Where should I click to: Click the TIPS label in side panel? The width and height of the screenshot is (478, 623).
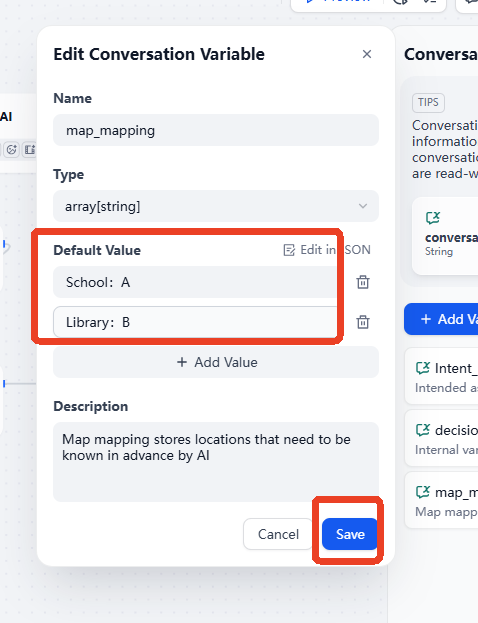click(428, 103)
